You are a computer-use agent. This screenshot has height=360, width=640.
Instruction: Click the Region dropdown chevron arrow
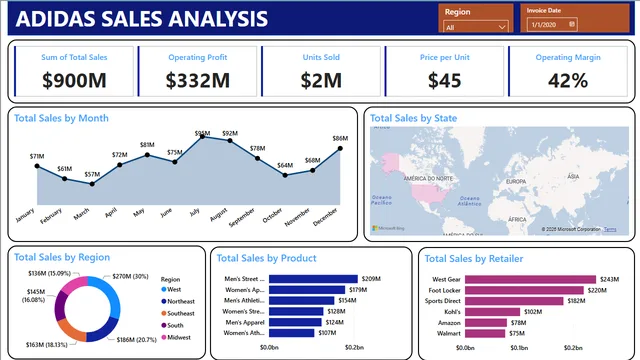pyautogui.click(x=502, y=27)
